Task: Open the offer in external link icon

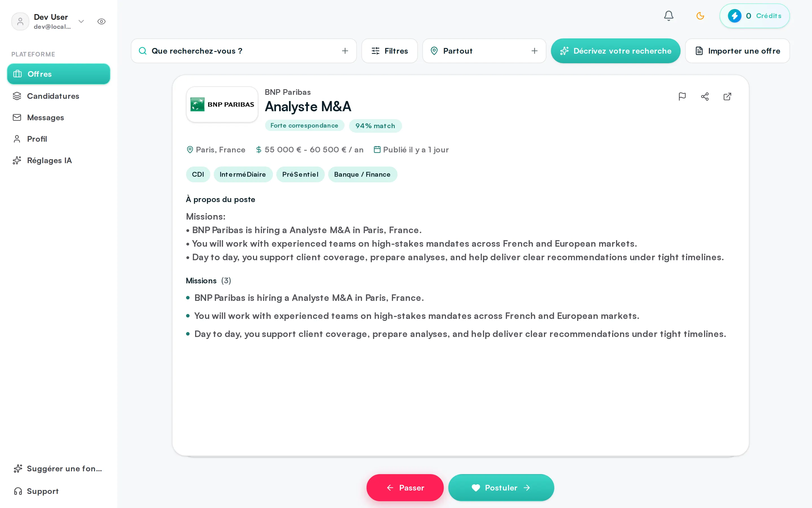Action: (x=727, y=97)
